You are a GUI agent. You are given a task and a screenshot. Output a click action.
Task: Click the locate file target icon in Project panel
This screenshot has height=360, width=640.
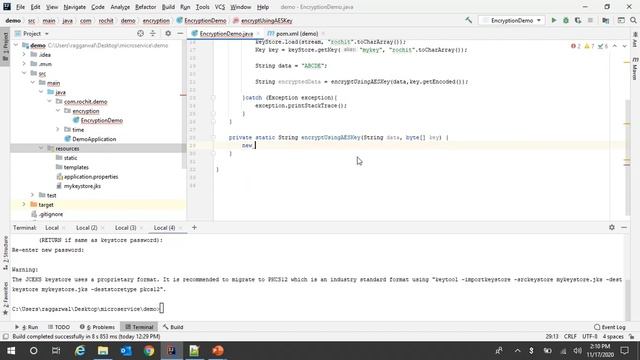click(x=140, y=33)
